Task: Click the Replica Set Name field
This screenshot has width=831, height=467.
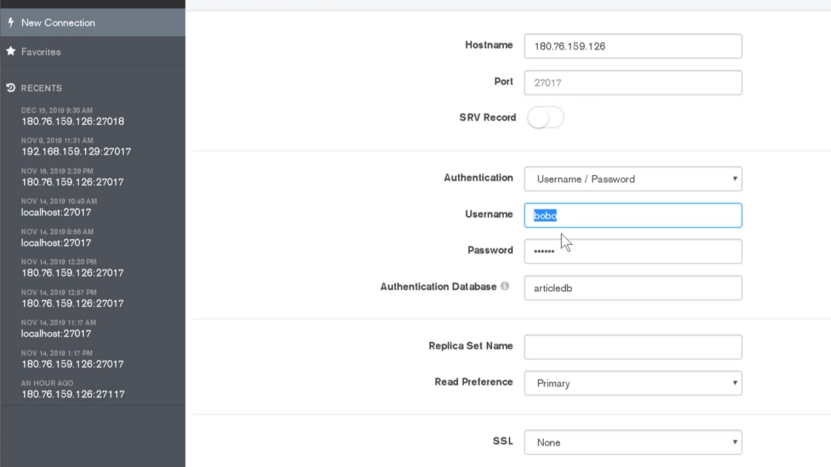Action: pyautogui.click(x=633, y=347)
